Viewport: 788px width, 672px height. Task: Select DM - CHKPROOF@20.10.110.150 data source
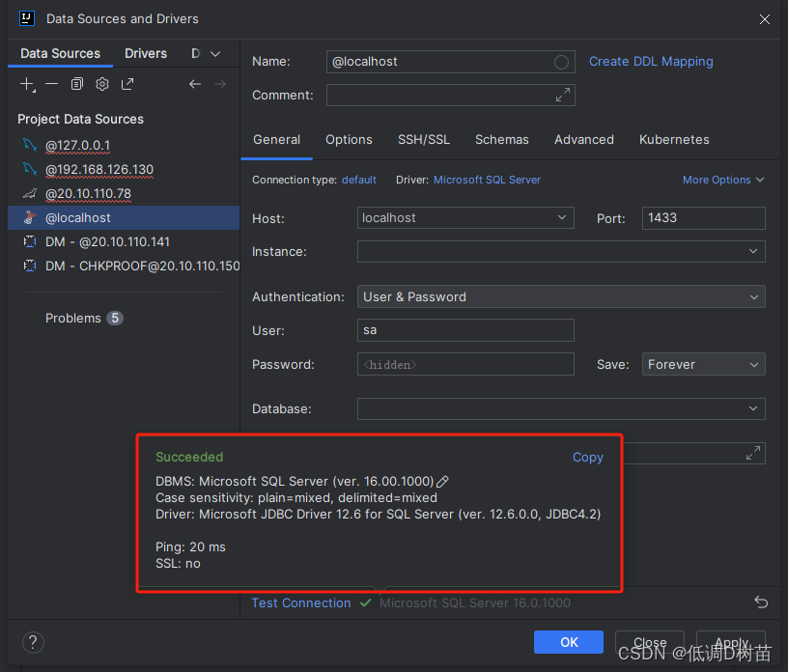pyautogui.click(x=124, y=266)
